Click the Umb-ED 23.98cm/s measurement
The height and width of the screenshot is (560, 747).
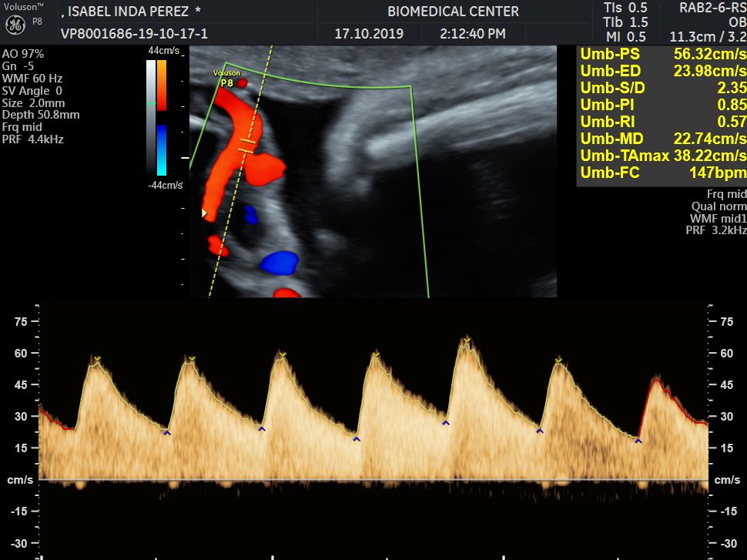click(x=663, y=71)
